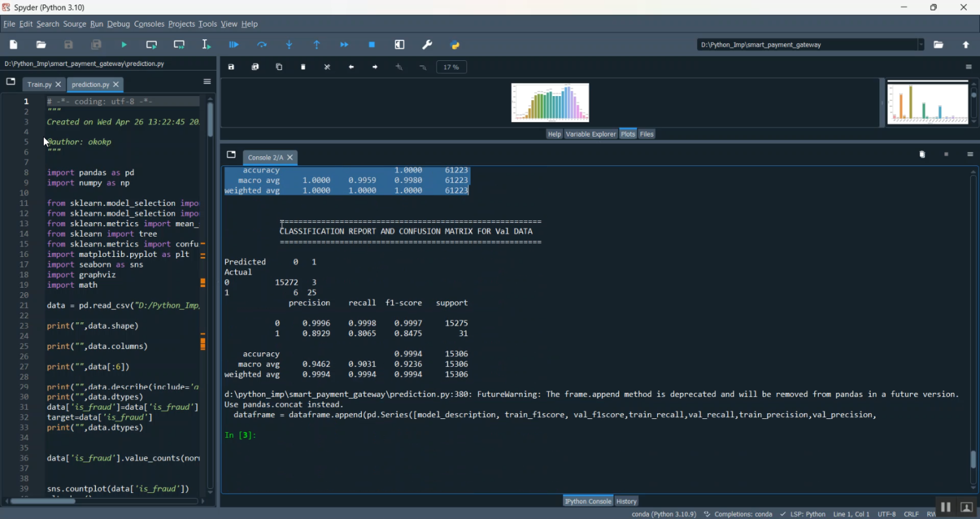Open the PYTHONPATH manager Python icon
Screen dimensions: 980x519
pyautogui.click(x=455, y=44)
